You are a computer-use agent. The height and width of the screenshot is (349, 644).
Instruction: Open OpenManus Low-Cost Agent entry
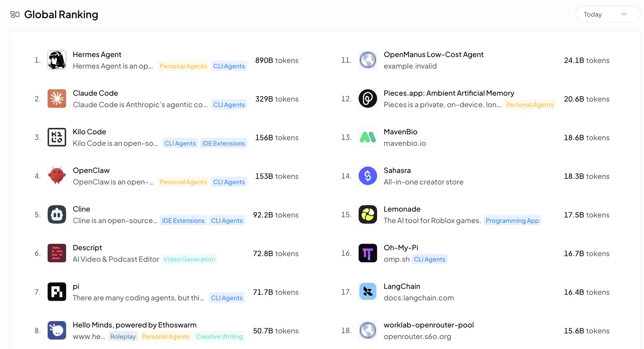click(x=433, y=55)
